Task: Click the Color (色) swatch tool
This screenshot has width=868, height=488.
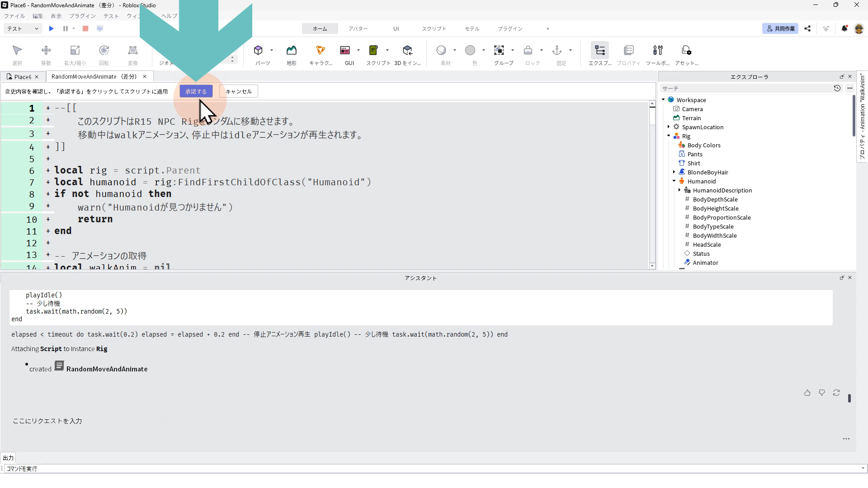Action: pyautogui.click(x=470, y=51)
